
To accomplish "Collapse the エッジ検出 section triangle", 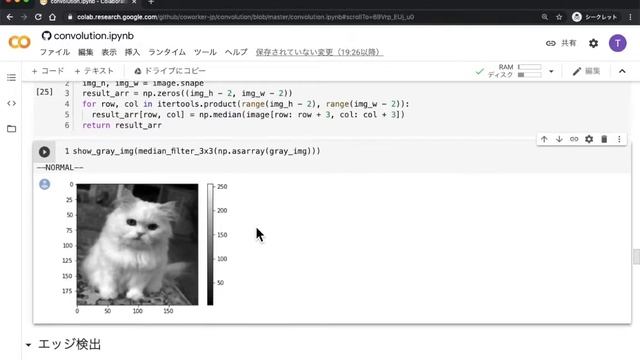I will 28,345.
